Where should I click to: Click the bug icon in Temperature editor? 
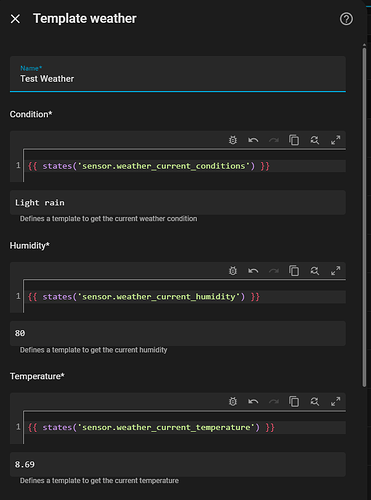click(x=233, y=401)
